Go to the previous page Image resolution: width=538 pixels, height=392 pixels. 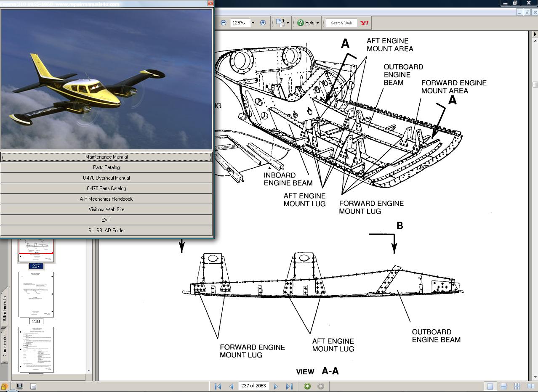[x=231, y=386]
